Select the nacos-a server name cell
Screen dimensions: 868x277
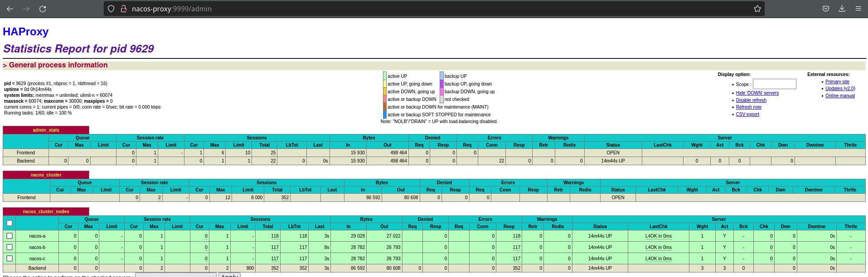(37, 236)
